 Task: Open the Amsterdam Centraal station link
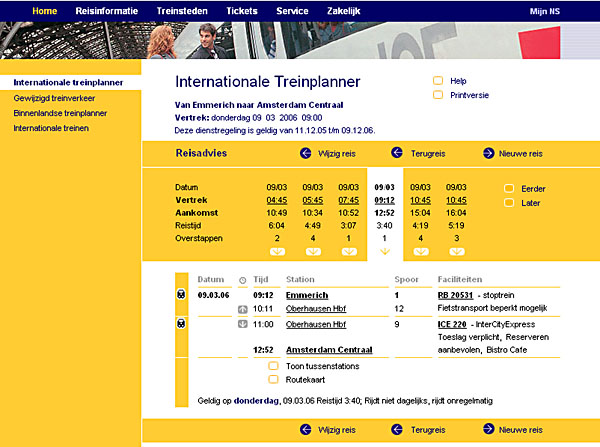329,350
